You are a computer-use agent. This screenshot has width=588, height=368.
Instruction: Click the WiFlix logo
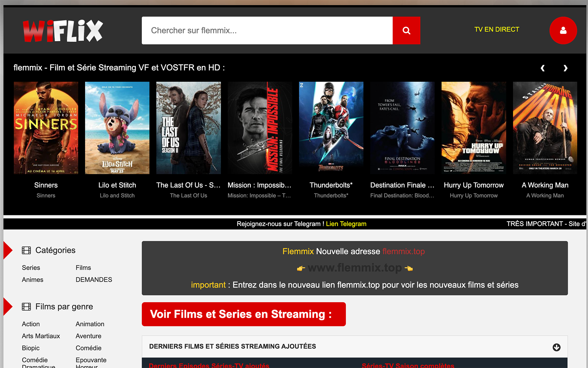[63, 31]
